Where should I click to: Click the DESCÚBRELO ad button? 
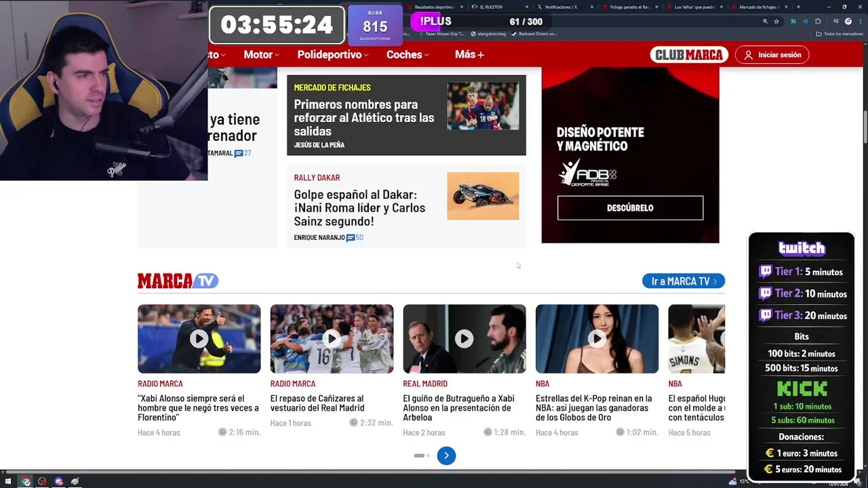(630, 208)
